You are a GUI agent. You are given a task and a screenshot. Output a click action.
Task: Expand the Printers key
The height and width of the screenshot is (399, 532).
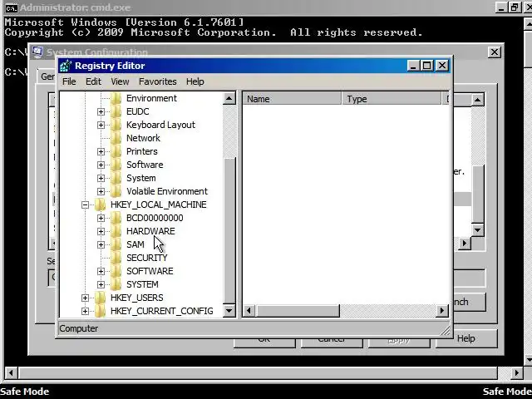[x=101, y=151]
